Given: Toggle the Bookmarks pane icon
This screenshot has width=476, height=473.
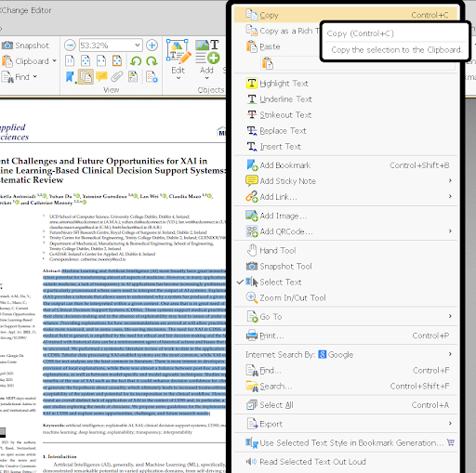Looking at the screenshot, I should (x=71, y=77).
